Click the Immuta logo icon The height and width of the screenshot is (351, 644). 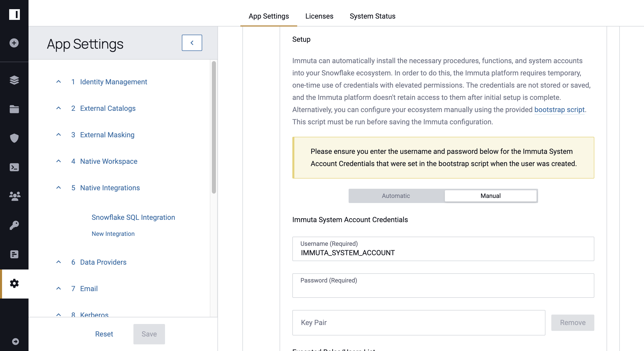click(14, 14)
